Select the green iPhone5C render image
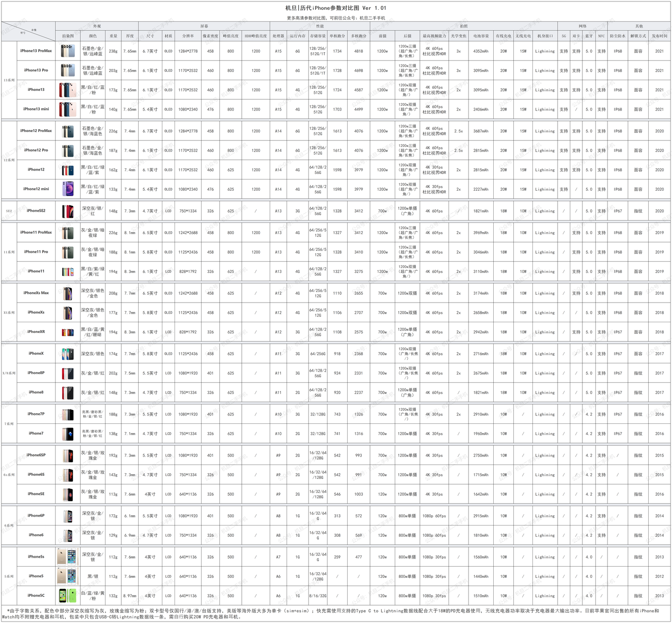This screenshot has width=672, height=623. pyautogui.click(x=68, y=595)
